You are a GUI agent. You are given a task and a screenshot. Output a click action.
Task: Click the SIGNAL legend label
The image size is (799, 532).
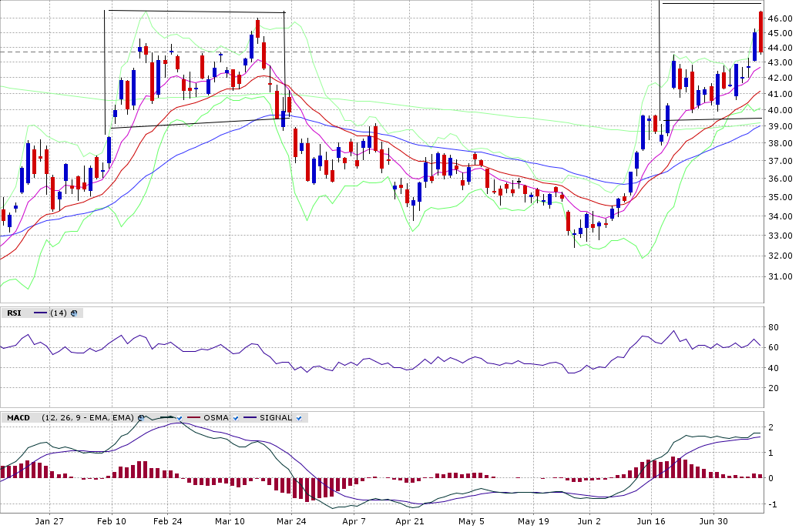276,418
